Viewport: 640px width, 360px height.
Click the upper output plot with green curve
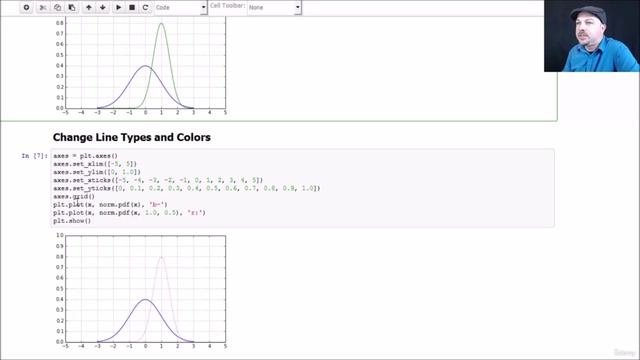pyautogui.click(x=140, y=66)
